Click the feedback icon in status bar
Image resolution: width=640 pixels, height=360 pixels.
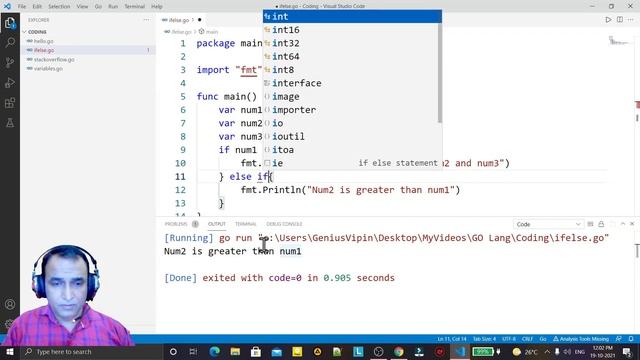coord(619,339)
